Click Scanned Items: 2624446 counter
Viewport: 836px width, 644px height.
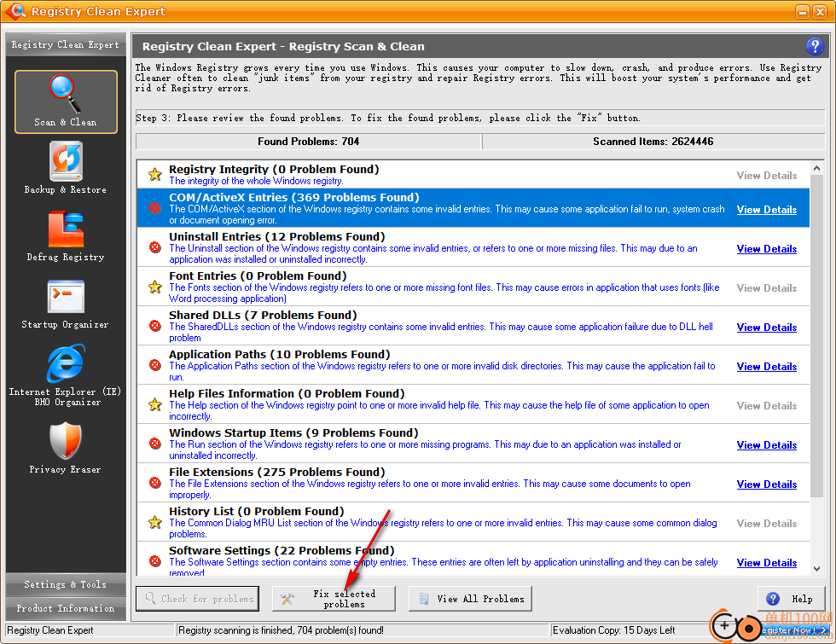(653, 142)
